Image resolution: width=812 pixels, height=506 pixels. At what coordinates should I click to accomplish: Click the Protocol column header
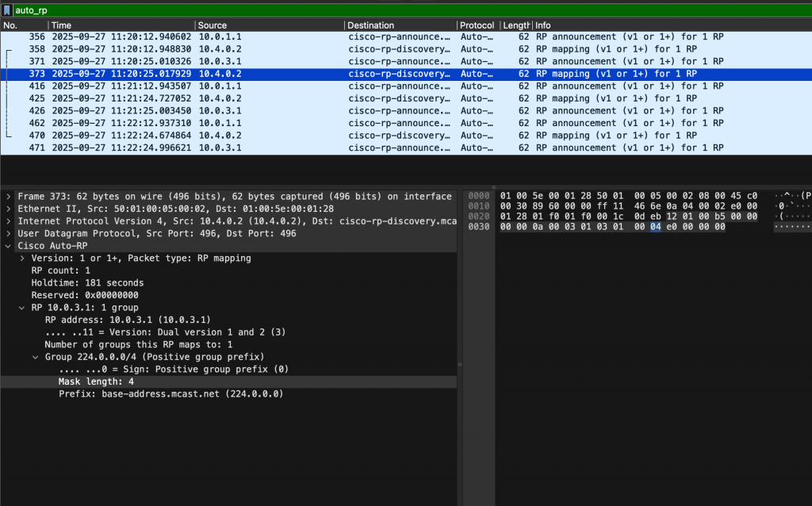coord(477,25)
